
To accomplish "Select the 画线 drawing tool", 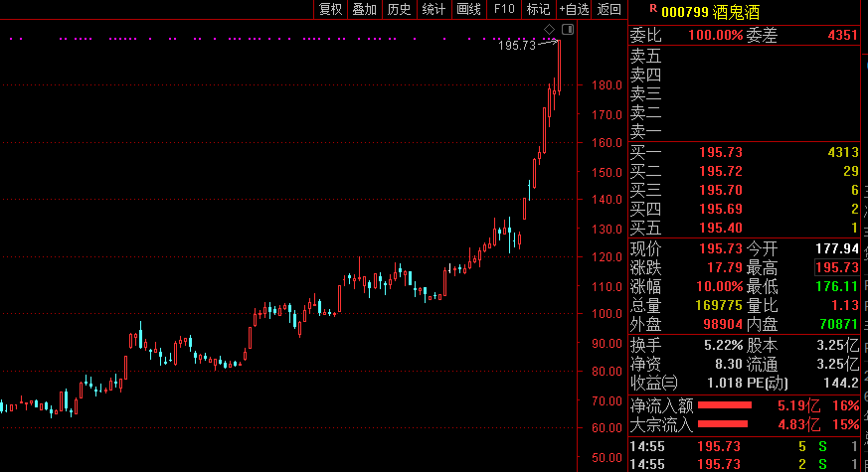I will [x=468, y=10].
